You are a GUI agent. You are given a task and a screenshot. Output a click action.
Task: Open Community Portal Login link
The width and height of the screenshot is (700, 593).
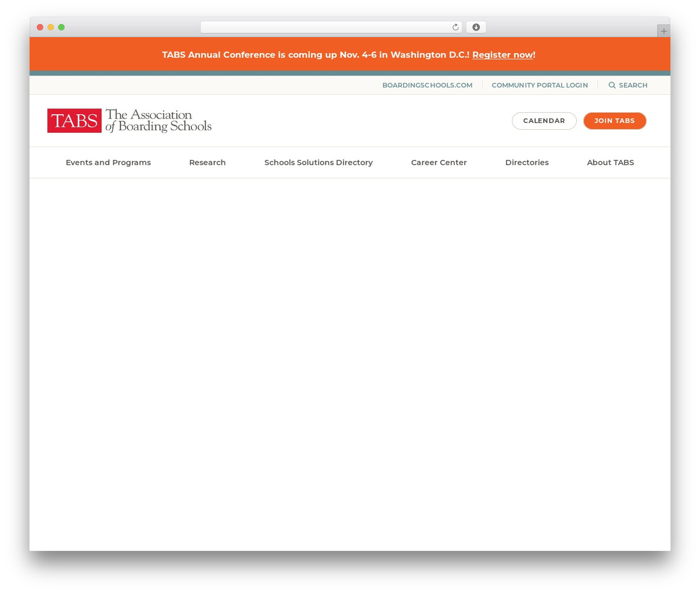pos(540,85)
